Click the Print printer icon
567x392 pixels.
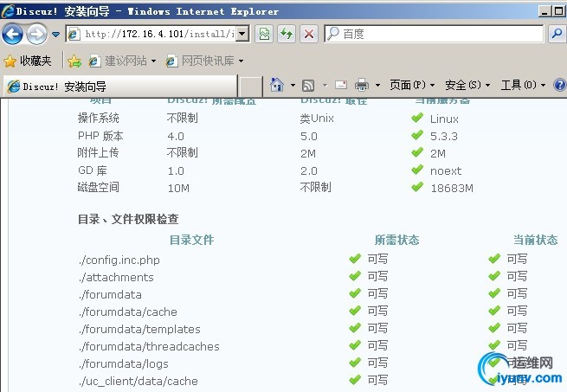click(x=362, y=85)
